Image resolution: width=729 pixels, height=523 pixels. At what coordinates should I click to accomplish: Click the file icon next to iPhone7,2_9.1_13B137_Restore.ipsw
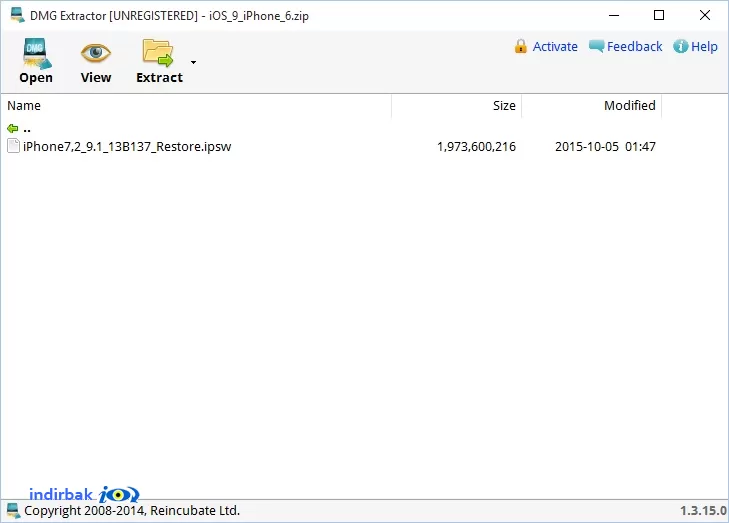(x=13, y=146)
